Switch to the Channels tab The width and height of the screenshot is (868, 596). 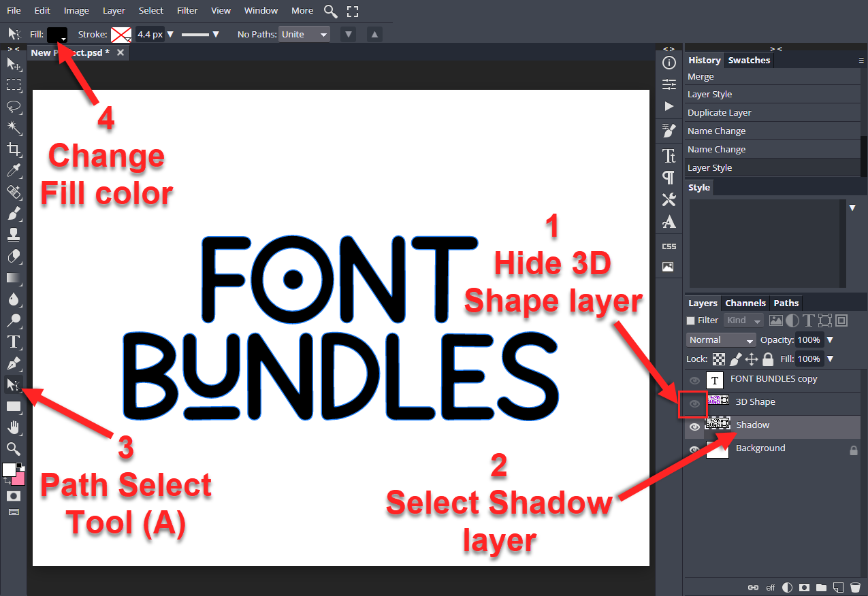[745, 303]
